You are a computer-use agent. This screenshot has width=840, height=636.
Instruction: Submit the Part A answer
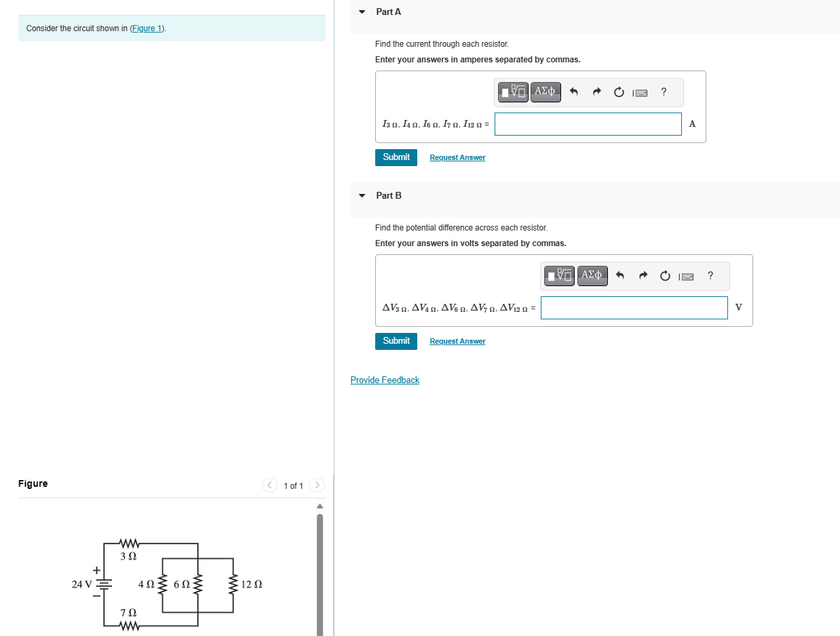coord(396,157)
